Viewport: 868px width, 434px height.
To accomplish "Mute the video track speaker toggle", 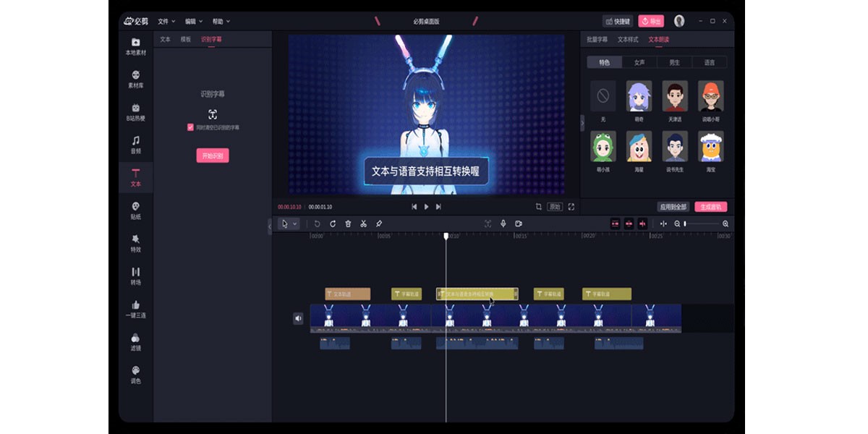I will point(298,318).
